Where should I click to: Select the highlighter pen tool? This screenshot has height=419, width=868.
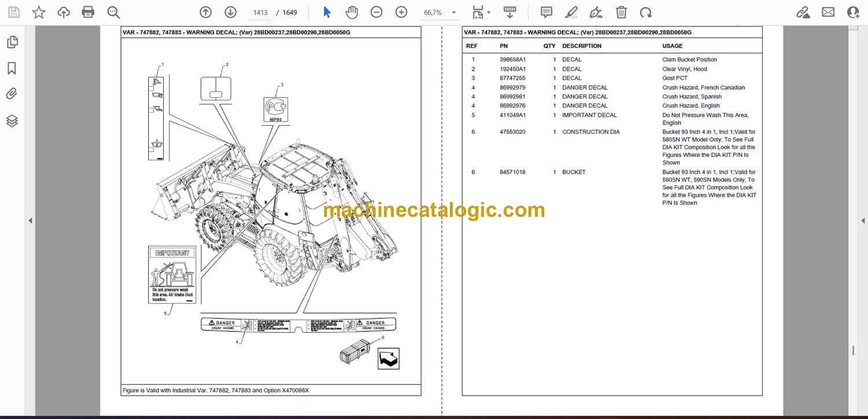[571, 12]
